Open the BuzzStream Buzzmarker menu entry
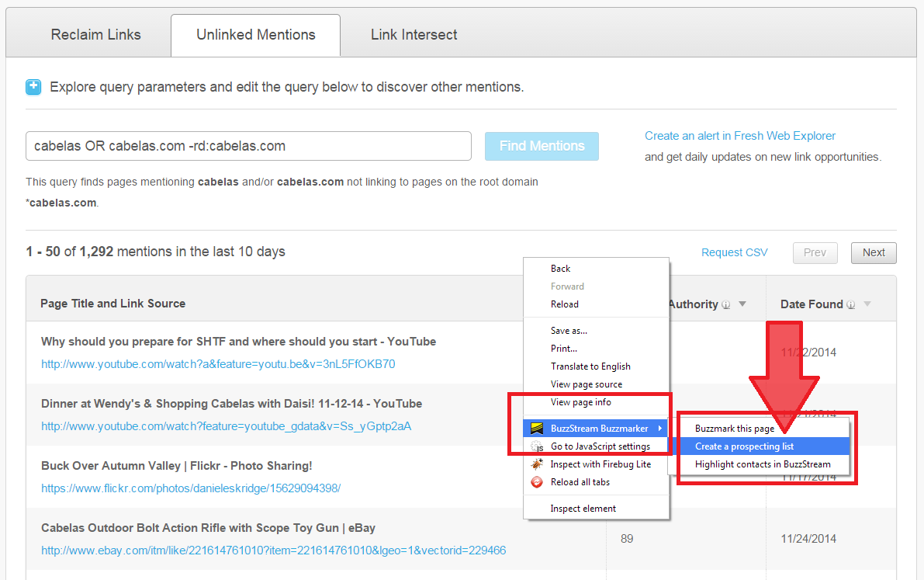 (597, 429)
